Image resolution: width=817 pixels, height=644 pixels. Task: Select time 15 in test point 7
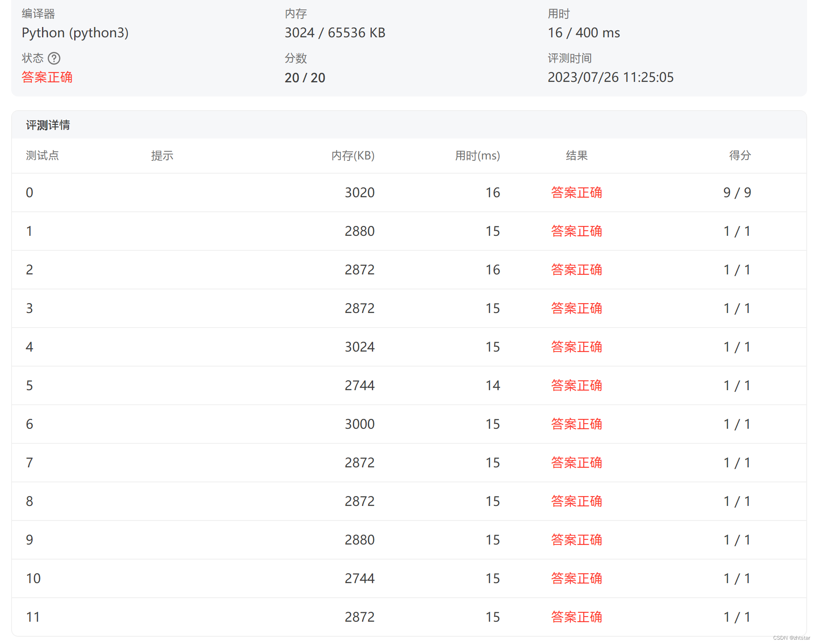click(493, 463)
